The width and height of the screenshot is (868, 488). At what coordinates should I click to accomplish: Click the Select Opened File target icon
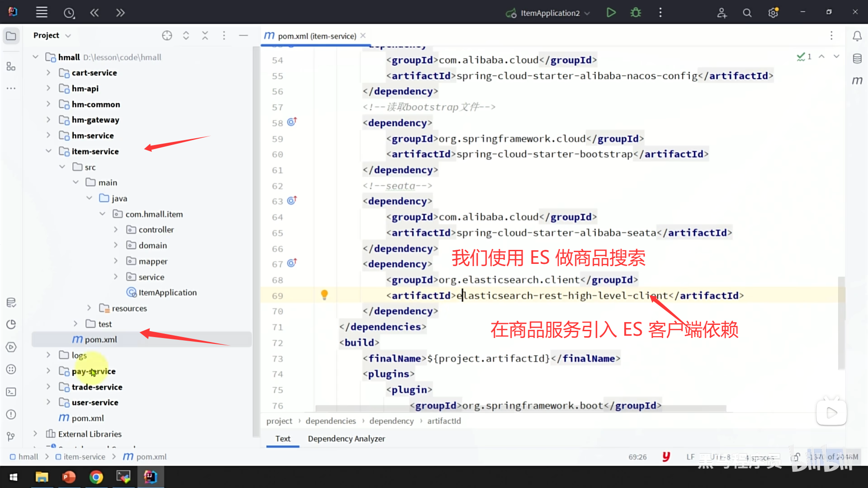pyautogui.click(x=167, y=35)
